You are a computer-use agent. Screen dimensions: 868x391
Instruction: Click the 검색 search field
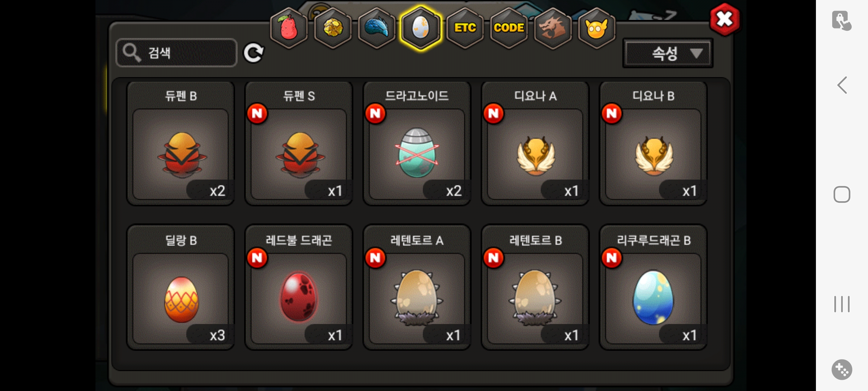click(176, 53)
